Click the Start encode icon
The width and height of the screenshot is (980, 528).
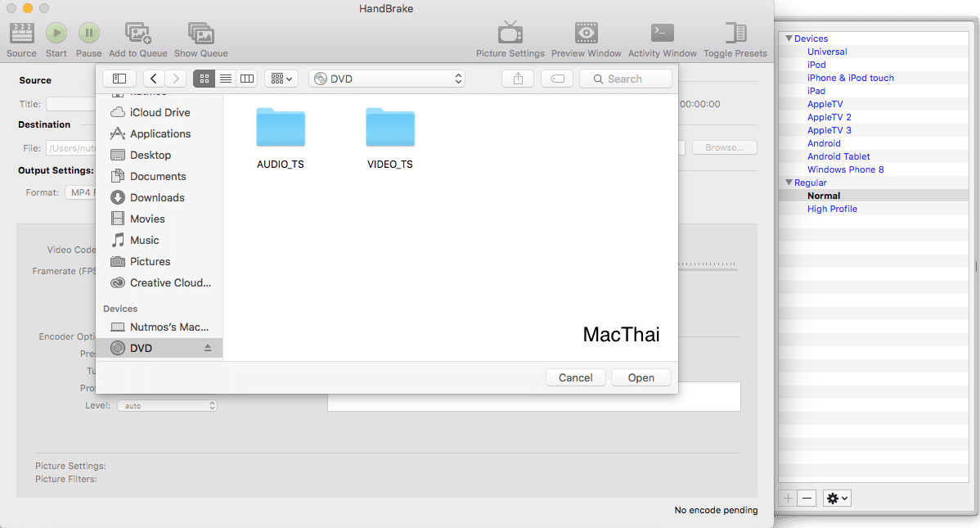click(x=56, y=38)
